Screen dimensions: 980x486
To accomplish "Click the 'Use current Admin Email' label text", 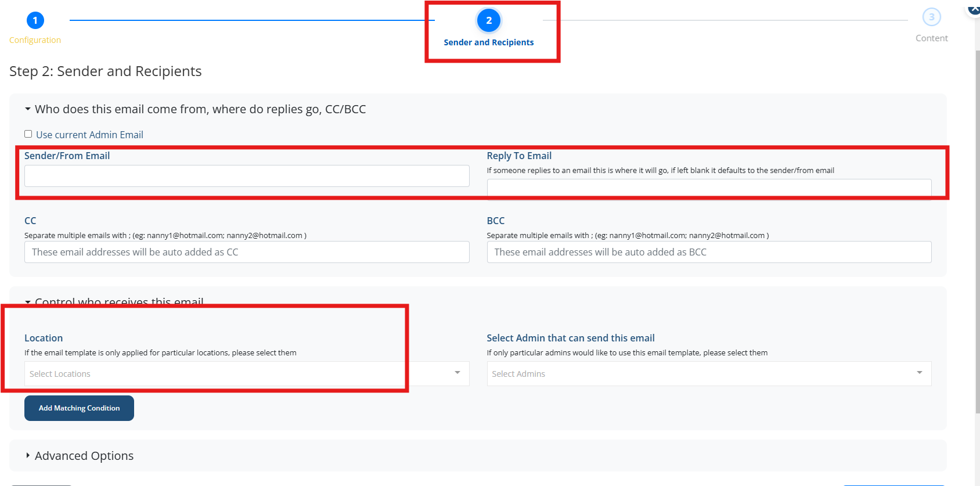I will point(89,135).
